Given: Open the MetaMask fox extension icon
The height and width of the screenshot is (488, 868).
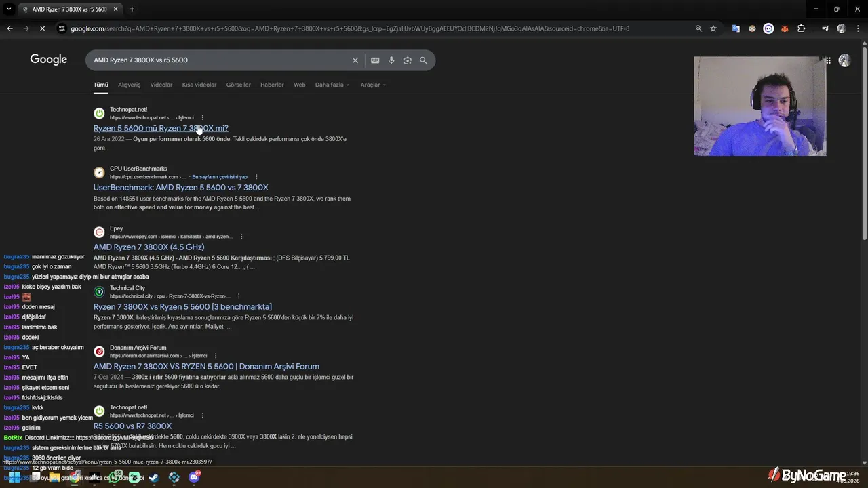Looking at the screenshot, I should (x=785, y=28).
